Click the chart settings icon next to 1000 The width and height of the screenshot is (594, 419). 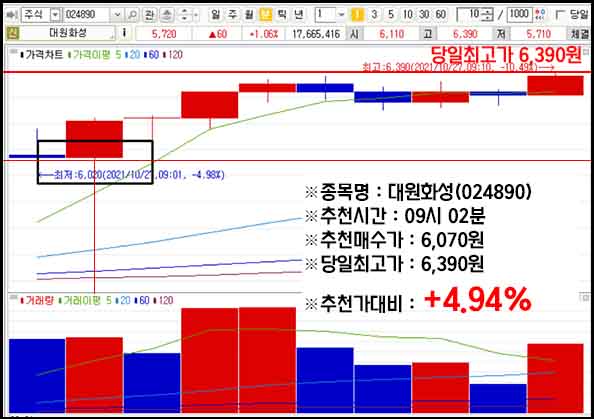click(541, 15)
